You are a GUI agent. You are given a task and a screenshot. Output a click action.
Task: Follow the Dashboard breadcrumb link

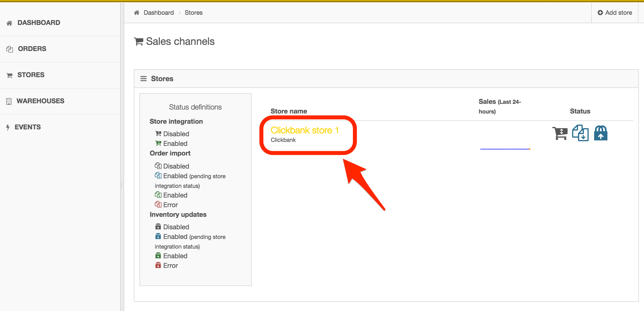point(159,12)
